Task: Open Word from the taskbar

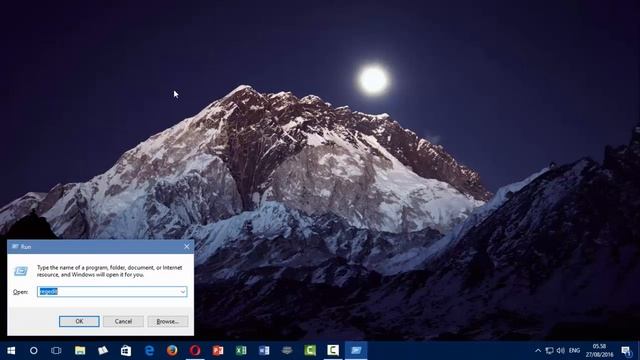Action: (x=264, y=350)
